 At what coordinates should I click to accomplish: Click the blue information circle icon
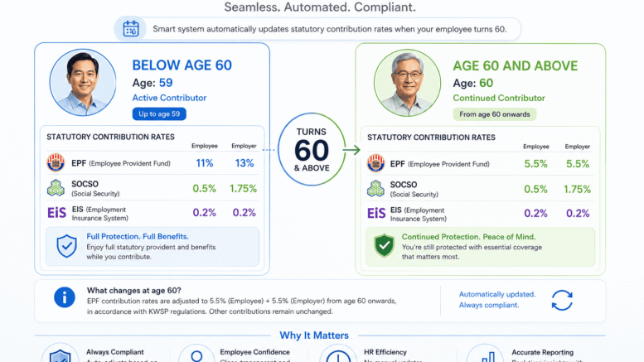click(65, 297)
